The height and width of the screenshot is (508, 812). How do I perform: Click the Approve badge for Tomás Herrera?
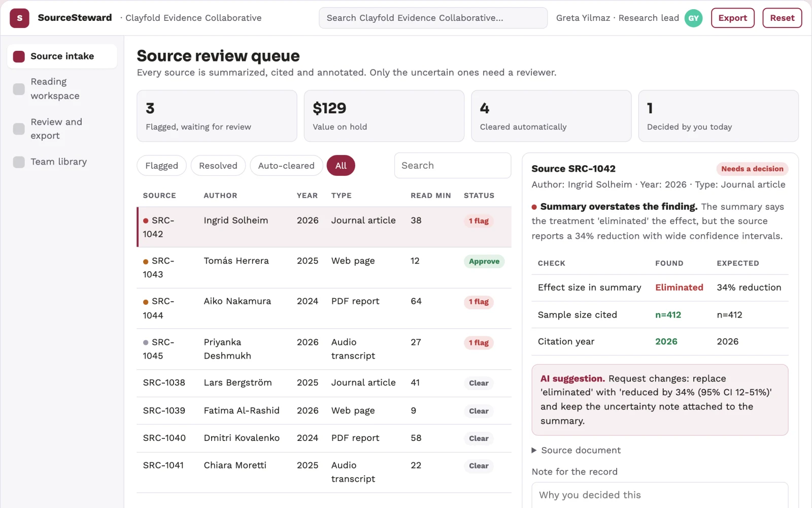click(484, 261)
